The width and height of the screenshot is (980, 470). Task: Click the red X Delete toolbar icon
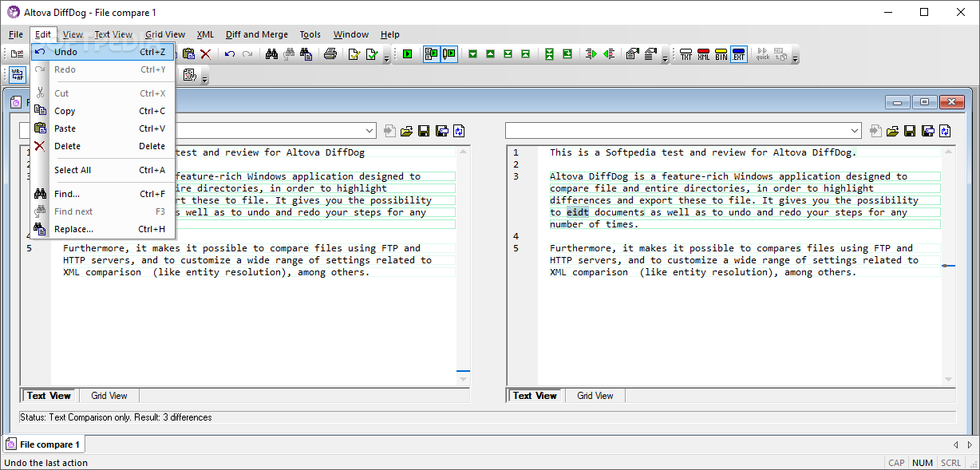click(205, 53)
